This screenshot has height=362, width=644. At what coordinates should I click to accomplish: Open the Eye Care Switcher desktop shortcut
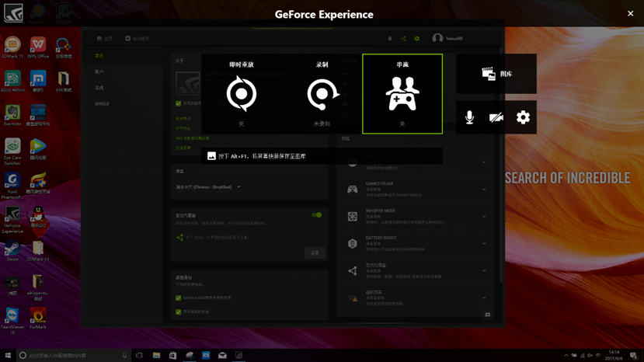point(12,151)
